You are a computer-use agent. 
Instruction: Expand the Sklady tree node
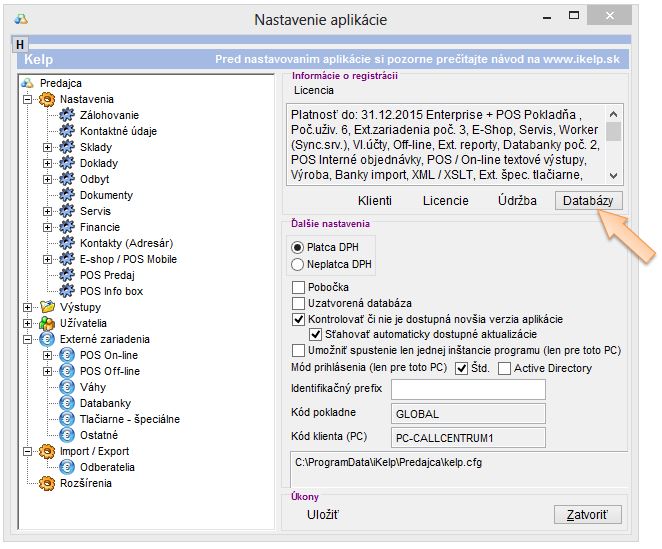tap(47, 147)
